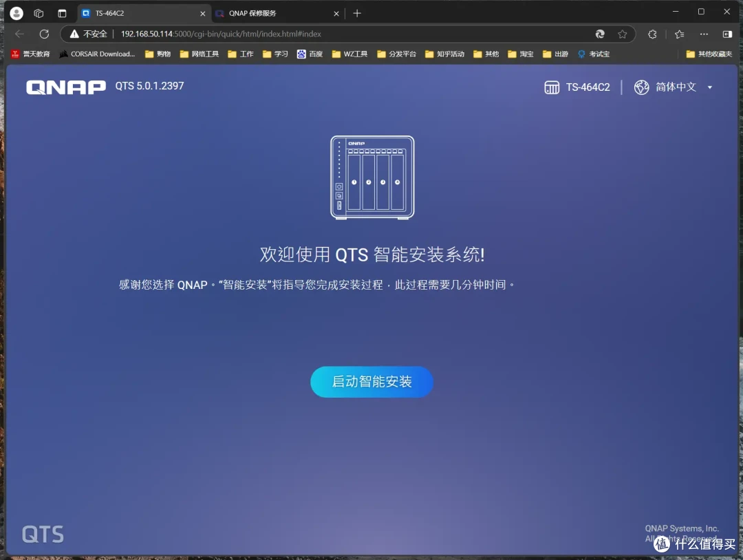Click the globe language icon
This screenshot has height=560, width=743.
pos(642,87)
